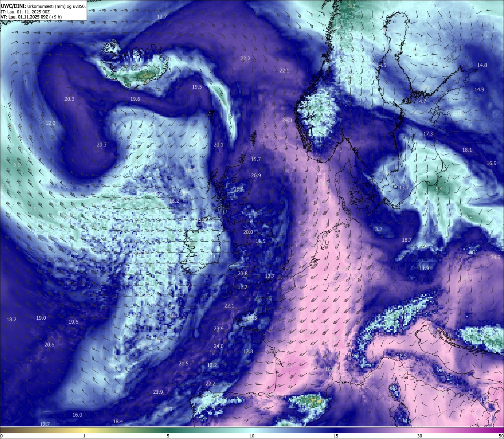Screen dimensions: 504x439
Task: Click the UWC/DINI Úrkomumætti title text
Action: pos(43,6)
